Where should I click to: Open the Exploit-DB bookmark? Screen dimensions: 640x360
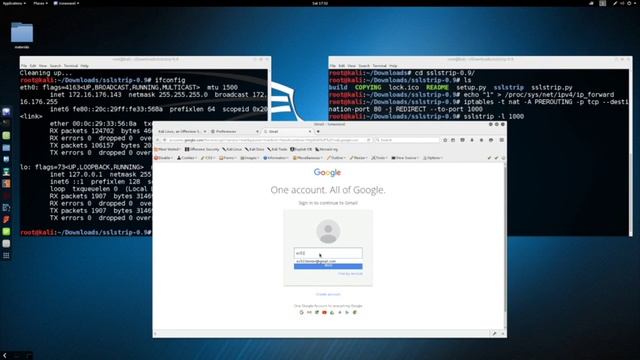301,149
